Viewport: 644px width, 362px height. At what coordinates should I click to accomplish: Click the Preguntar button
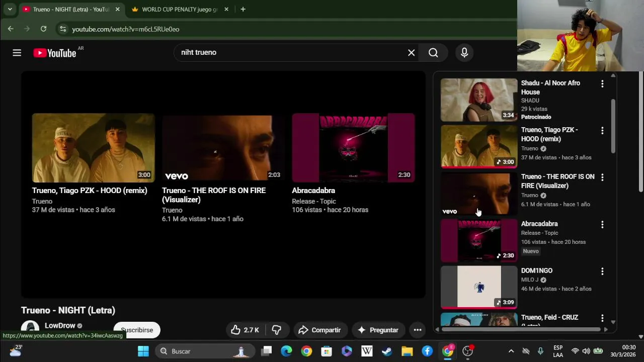click(x=378, y=330)
